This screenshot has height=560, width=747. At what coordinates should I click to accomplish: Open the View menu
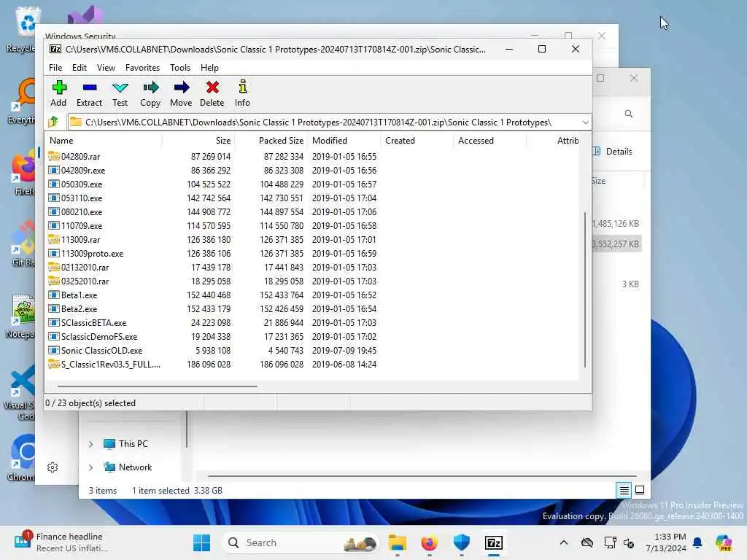106,68
